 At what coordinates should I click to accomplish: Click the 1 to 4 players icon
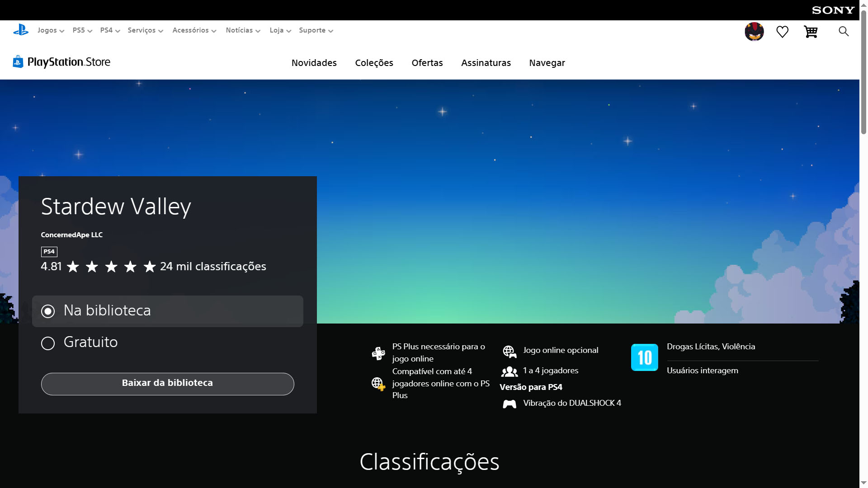click(509, 371)
